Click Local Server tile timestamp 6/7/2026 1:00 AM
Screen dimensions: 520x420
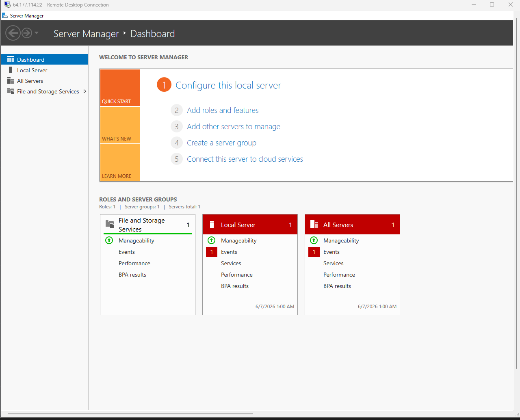pos(275,307)
